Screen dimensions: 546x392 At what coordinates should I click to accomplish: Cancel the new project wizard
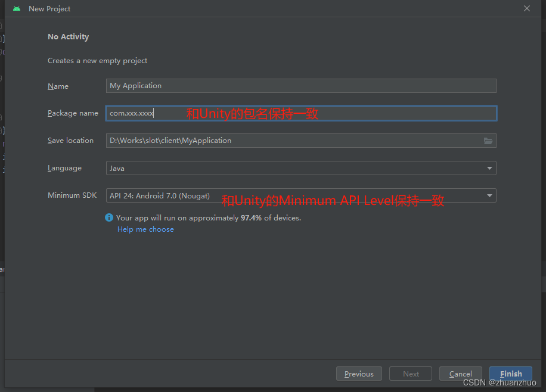coord(460,374)
